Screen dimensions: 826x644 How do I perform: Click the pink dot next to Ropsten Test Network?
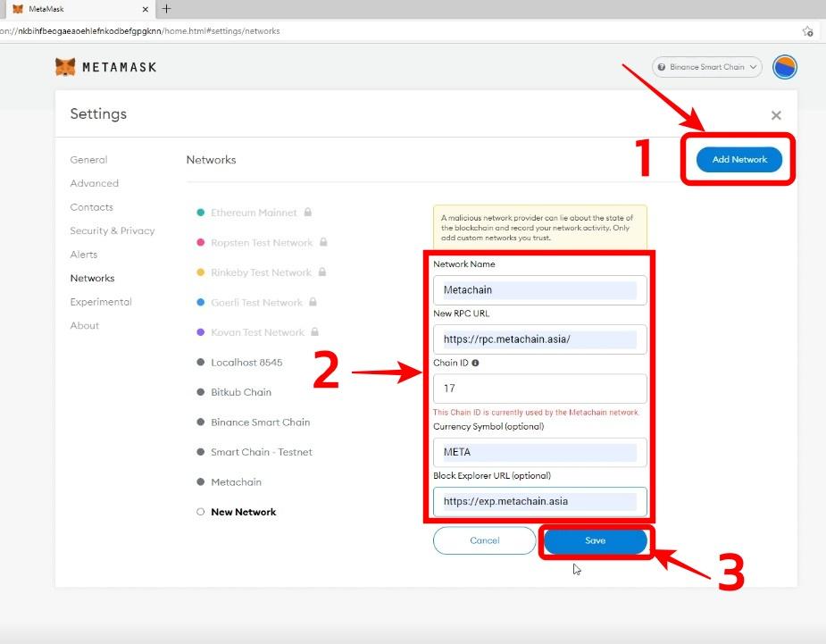tap(200, 242)
